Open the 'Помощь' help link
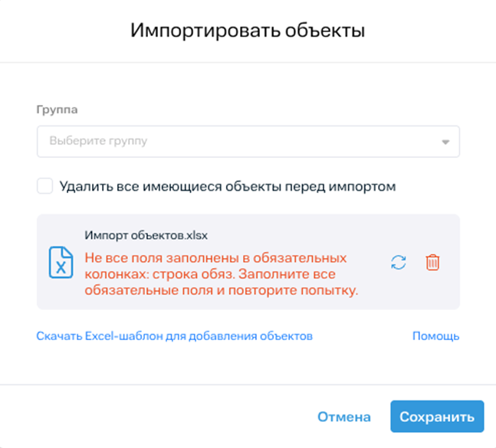Screen dimensions: 496x448 tap(435, 335)
